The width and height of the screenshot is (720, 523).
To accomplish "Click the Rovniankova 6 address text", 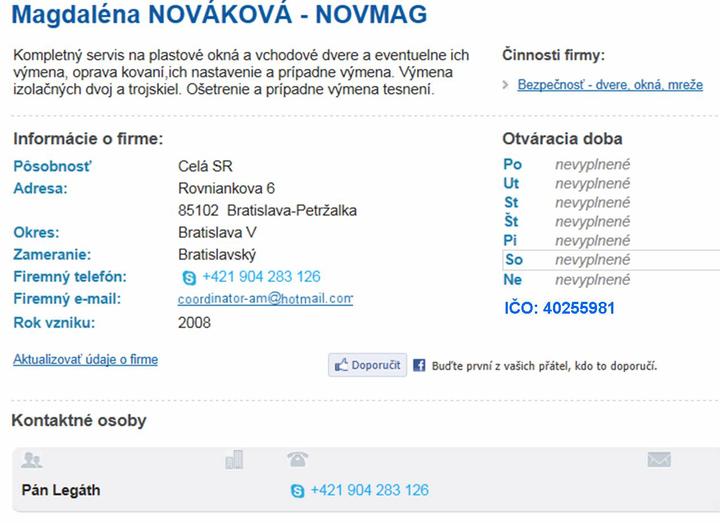I will [x=226, y=188].
